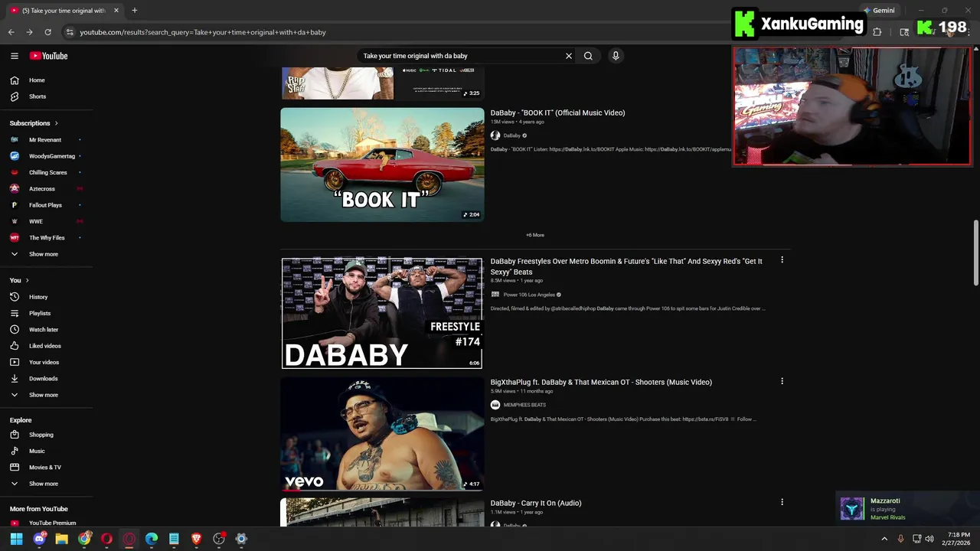Open Microsoft Edge from the taskbar
The image size is (980, 551).
click(x=152, y=539)
